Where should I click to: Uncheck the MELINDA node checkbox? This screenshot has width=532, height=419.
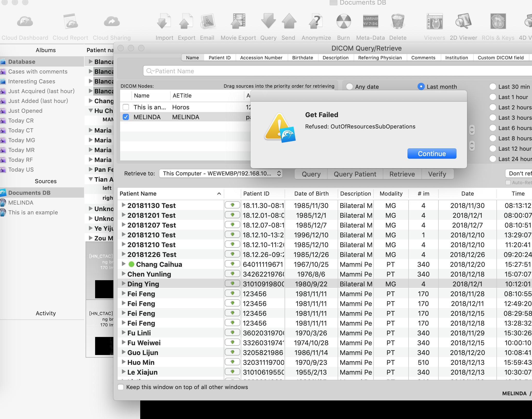pos(126,117)
